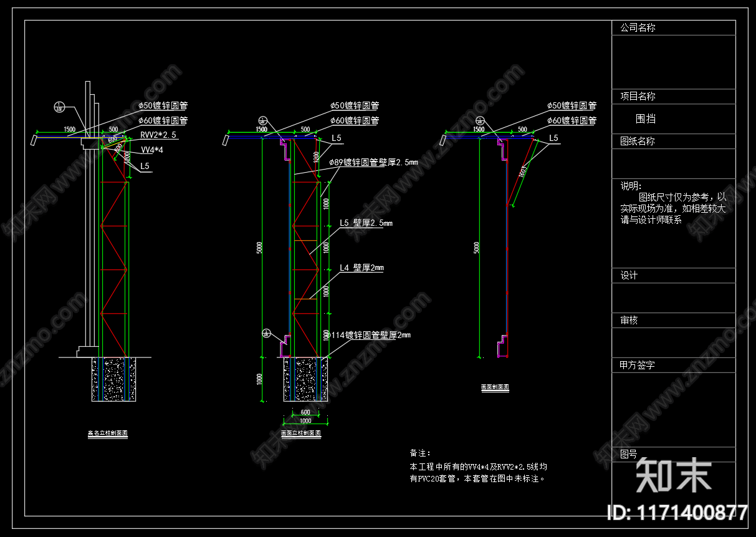This screenshot has height=537, width=756.
Task: Select the 备注: notes heading
Action: (x=420, y=453)
